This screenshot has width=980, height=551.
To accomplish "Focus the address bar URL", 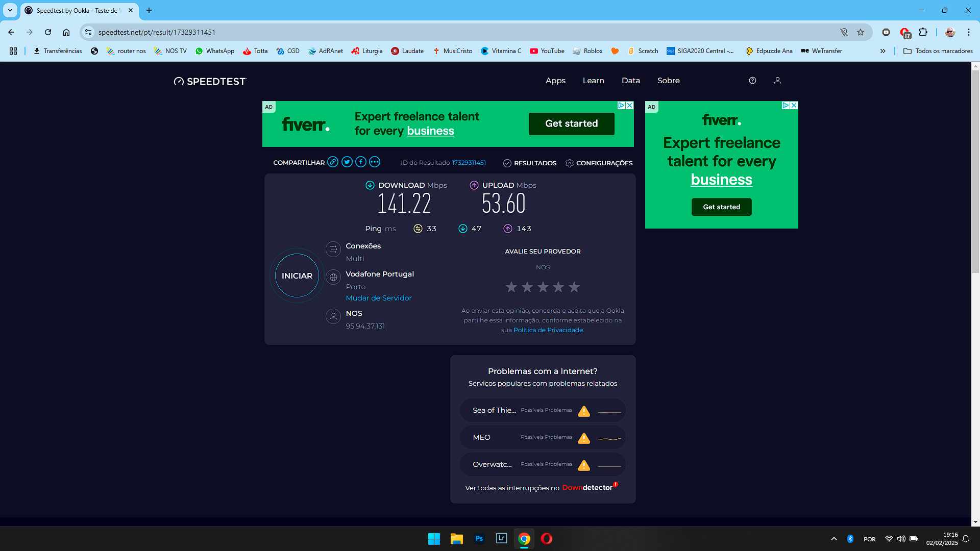I will (x=459, y=32).
